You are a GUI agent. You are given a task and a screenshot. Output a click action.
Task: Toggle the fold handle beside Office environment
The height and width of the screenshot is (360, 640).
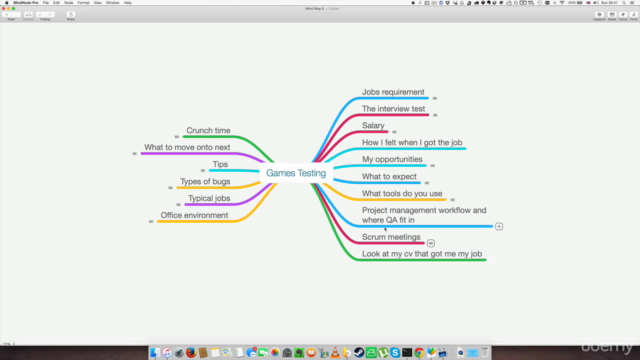point(151,222)
